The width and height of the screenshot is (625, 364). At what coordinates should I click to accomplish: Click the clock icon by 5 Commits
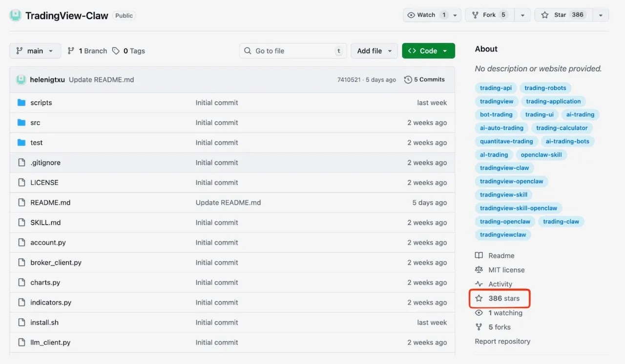408,80
